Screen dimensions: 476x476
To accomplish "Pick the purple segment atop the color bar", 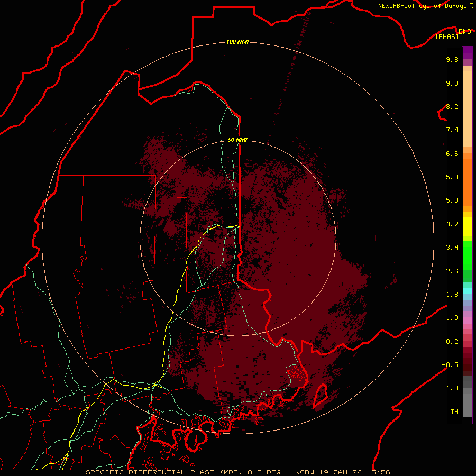I will click(467, 53).
